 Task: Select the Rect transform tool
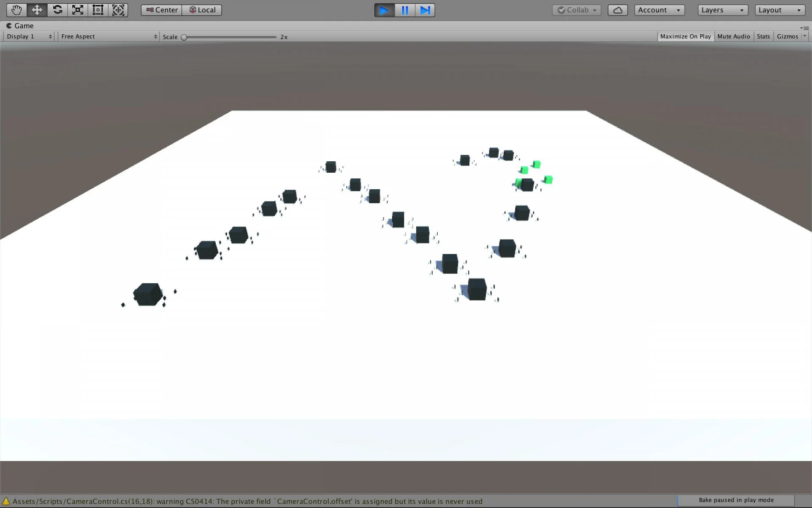click(98, 10)
